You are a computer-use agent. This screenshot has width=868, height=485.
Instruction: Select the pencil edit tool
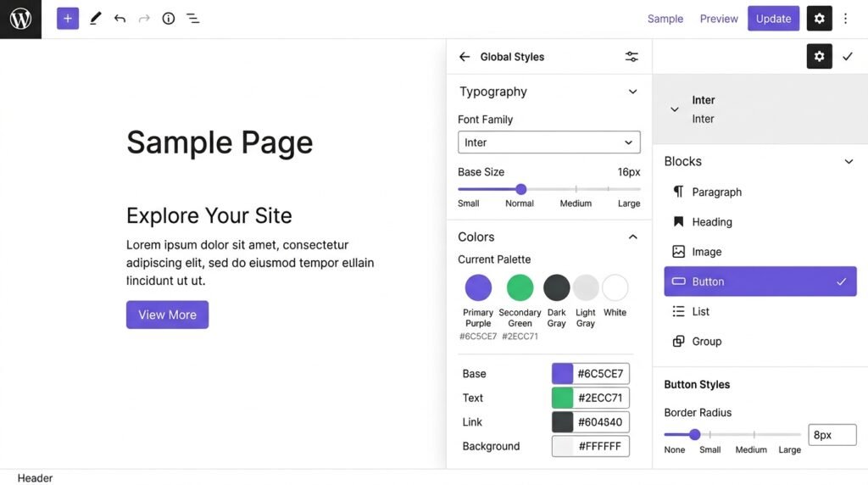(95, 19)
